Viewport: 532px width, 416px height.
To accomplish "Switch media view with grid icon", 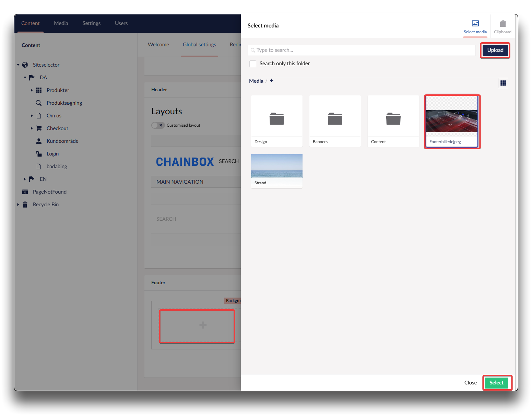I will tap(503, 83).
